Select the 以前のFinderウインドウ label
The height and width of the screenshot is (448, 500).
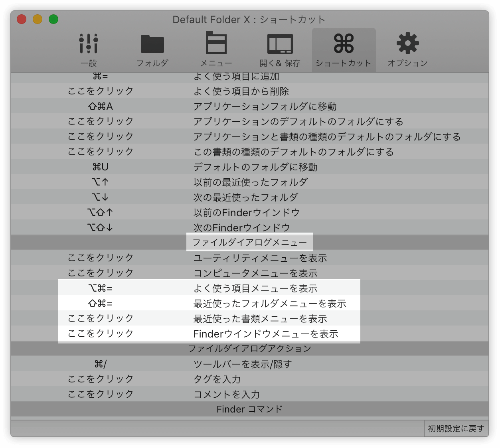[x=247, y=213]
